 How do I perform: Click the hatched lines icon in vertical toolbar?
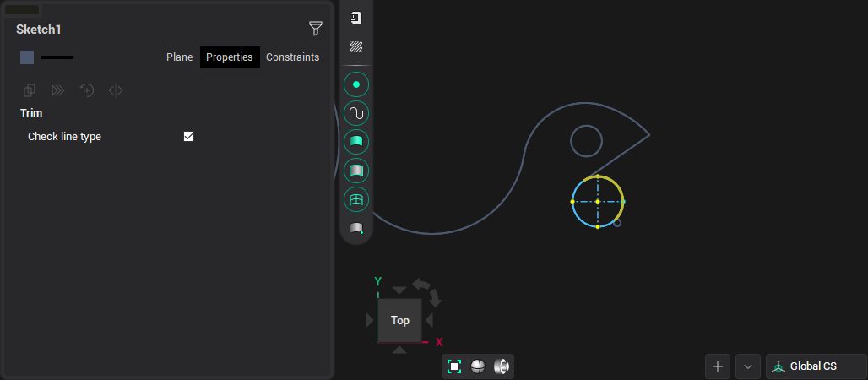click(x=356, y=46)
